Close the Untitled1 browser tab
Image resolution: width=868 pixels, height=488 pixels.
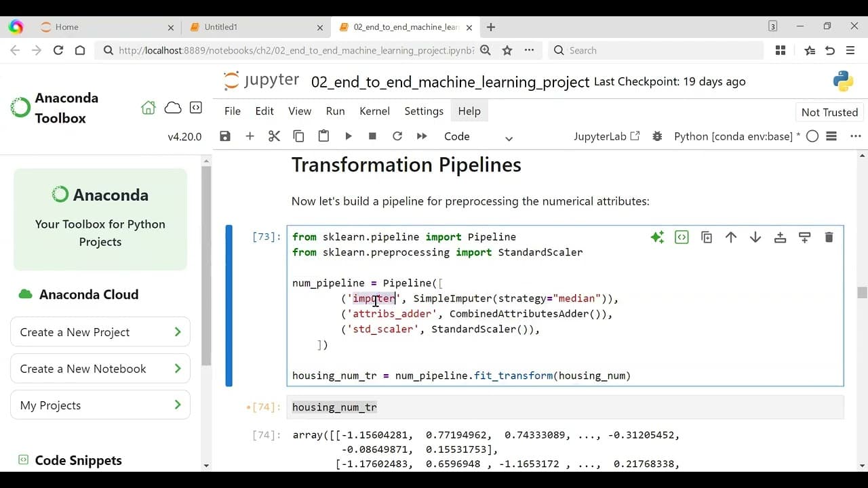320,27
